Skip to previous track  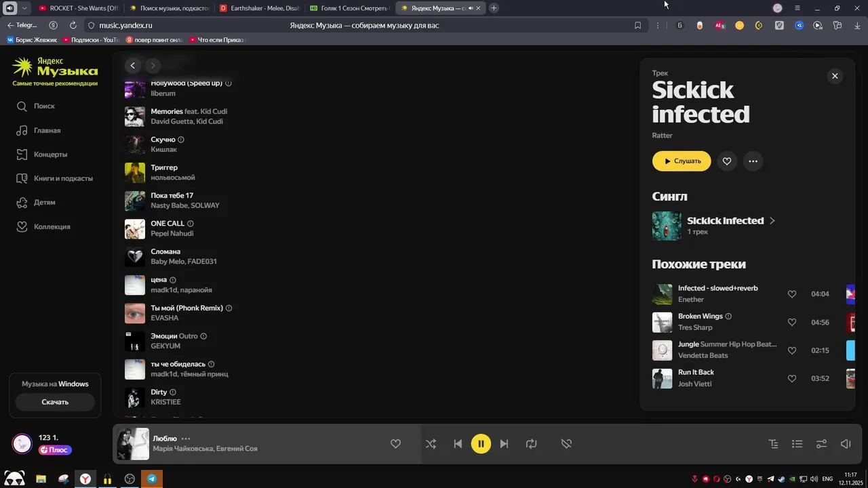pyautogui.click(x=458, y=444)
